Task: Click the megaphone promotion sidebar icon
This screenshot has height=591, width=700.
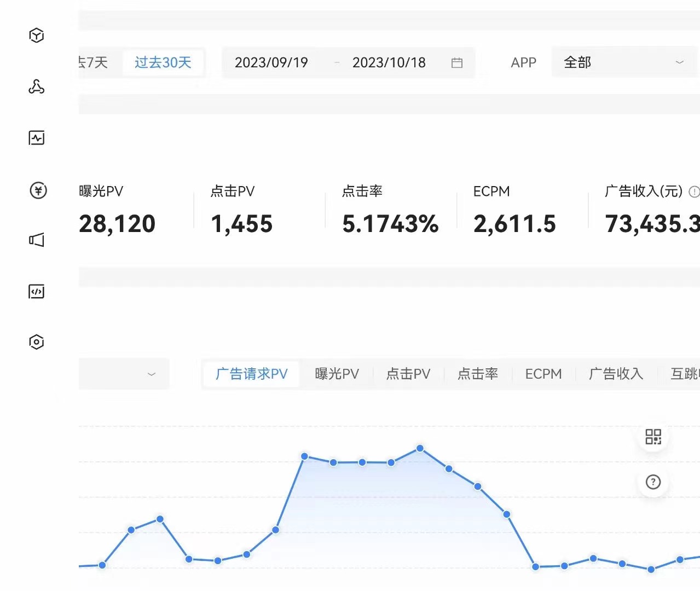Action: point(36,240)
